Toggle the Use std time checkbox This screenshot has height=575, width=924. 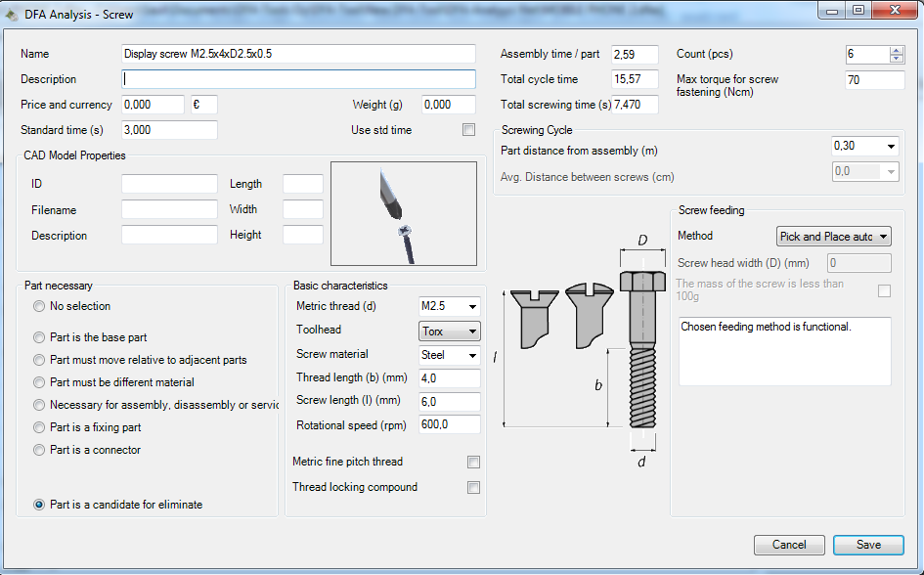tap(469, 130)
